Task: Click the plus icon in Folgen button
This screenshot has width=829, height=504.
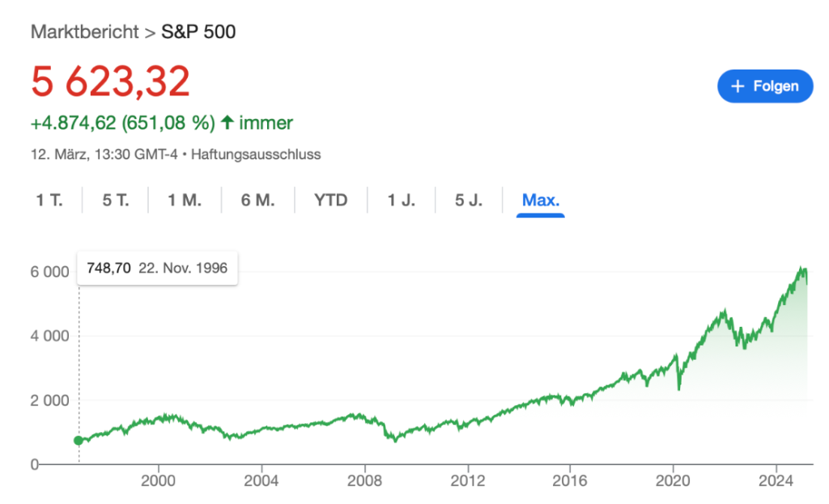Action: point(737,87)
